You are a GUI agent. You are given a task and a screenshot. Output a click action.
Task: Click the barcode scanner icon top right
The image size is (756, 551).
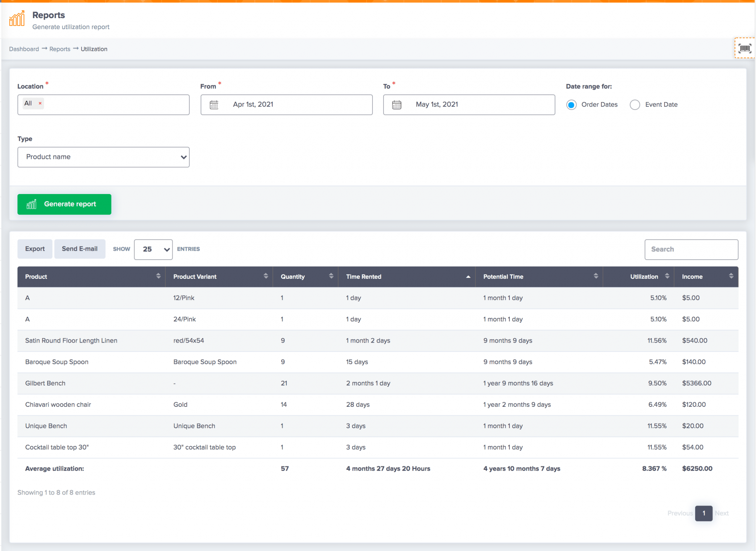point(745,48)
